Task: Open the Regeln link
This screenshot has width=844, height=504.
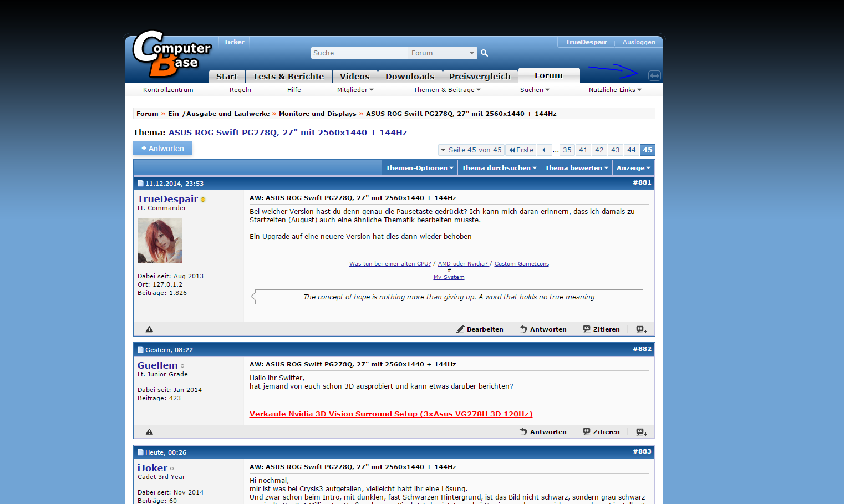Action: tap(240, 90)
